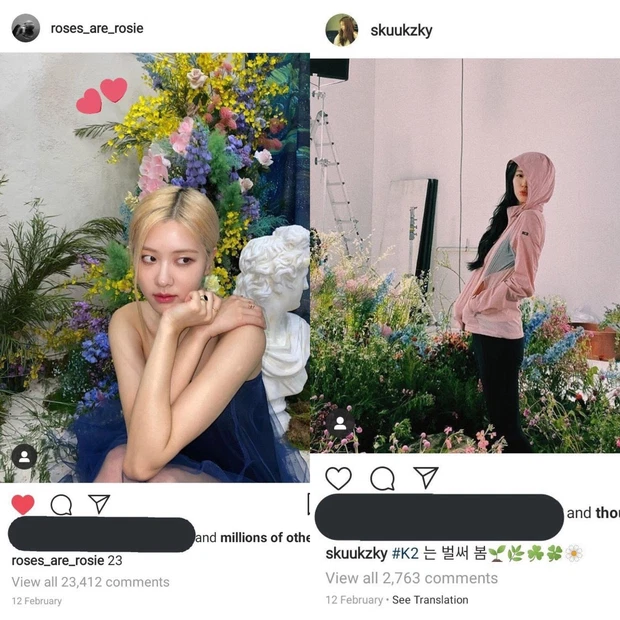Open skuukzky profile avatar
The height and width of the screenshot is (620, 620).
click(342, 30)
